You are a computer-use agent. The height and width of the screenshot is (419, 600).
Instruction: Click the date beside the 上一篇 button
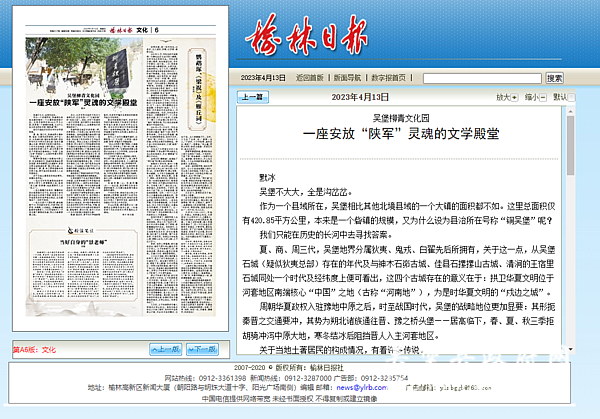[x=360, y=97]
